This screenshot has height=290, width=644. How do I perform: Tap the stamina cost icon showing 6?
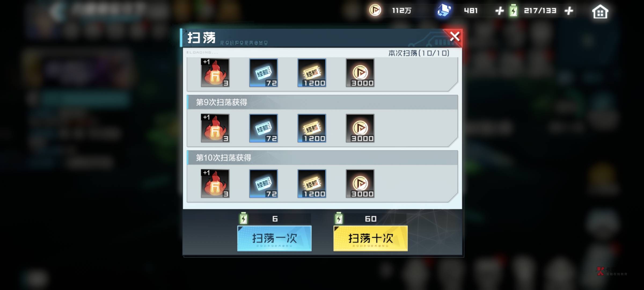click(243, 218)
